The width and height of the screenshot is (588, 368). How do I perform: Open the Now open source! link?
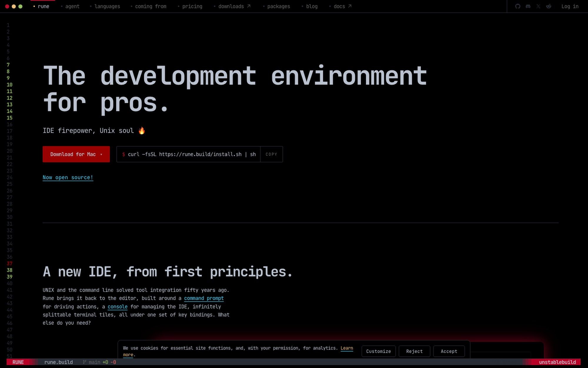68,178
